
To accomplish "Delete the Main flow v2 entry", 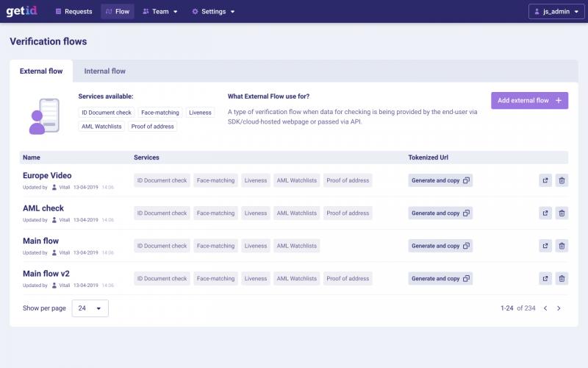I will click(562, 279).
